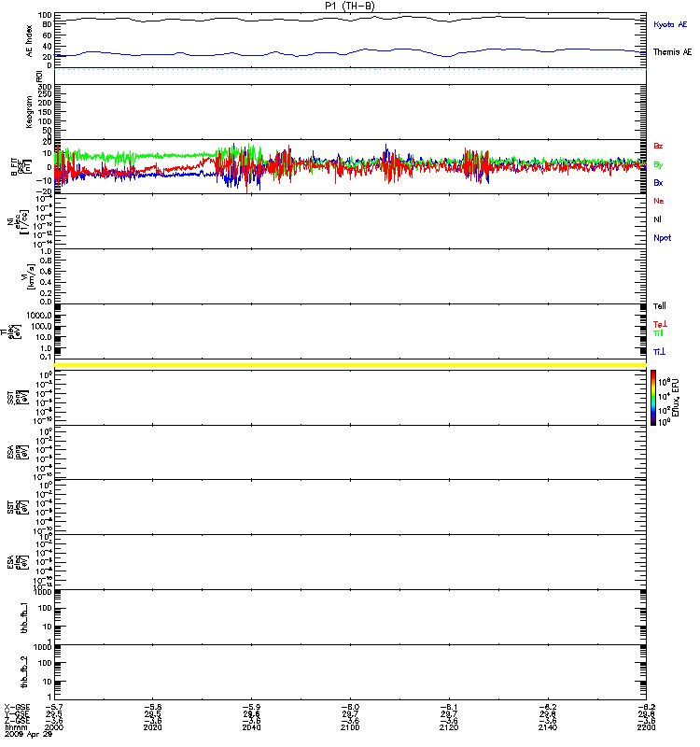Click the 10^8 tick on the color bar

point(664,382)
